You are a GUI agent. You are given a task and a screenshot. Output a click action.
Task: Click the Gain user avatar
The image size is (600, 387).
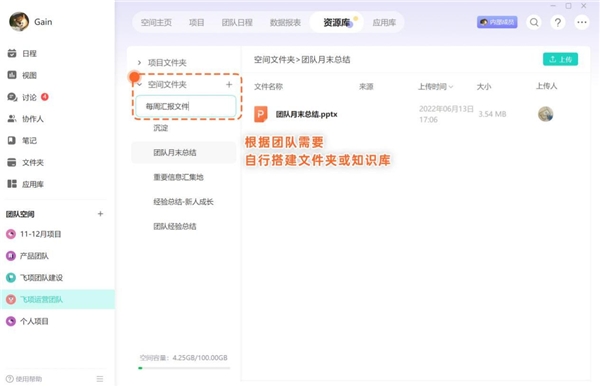19,21
